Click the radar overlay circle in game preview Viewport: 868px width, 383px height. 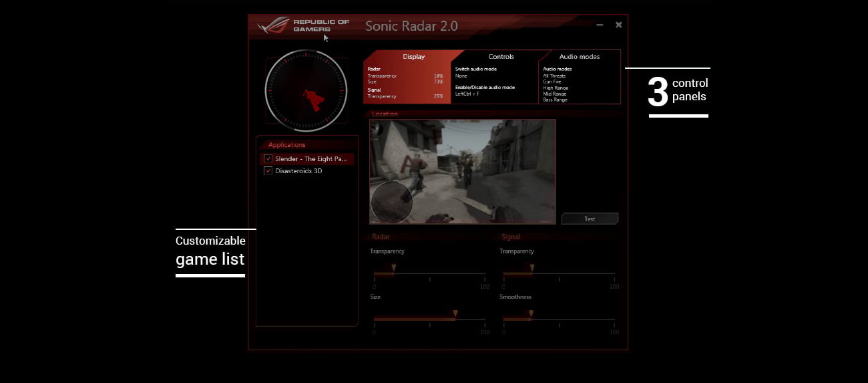pos(392,203)
